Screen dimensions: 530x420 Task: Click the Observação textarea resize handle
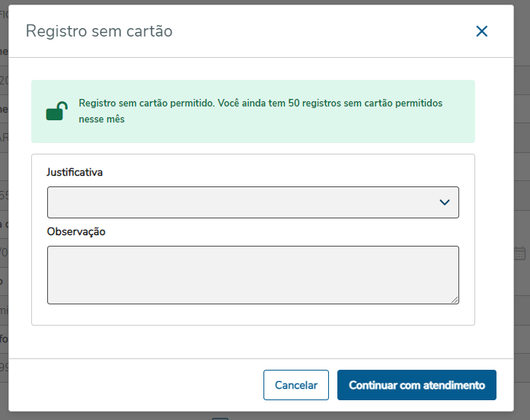(455, 300)
